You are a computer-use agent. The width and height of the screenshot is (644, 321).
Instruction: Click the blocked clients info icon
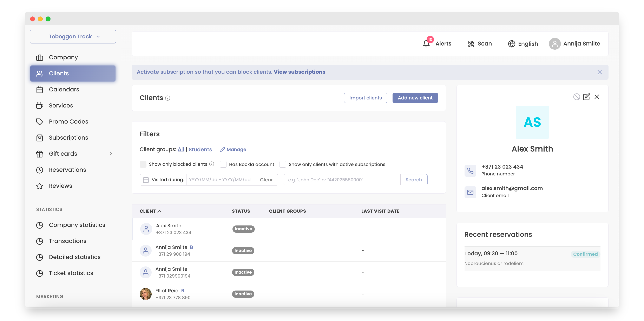[x=212, y=164]
